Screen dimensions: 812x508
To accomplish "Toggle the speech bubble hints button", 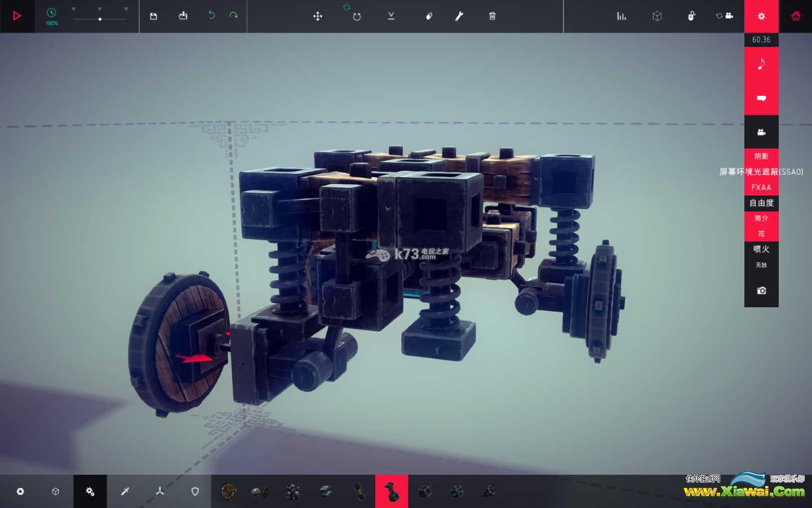I will [x=761, y=98].
